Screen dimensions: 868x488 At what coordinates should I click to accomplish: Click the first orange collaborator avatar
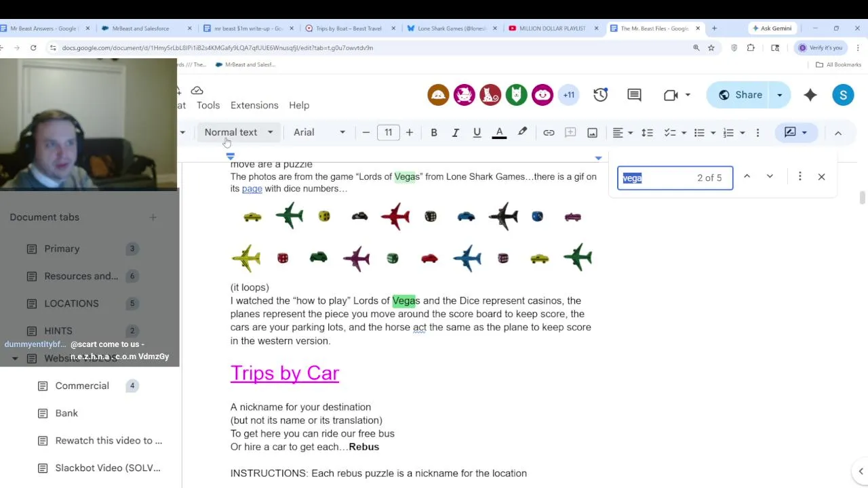(x=438, y=95)
